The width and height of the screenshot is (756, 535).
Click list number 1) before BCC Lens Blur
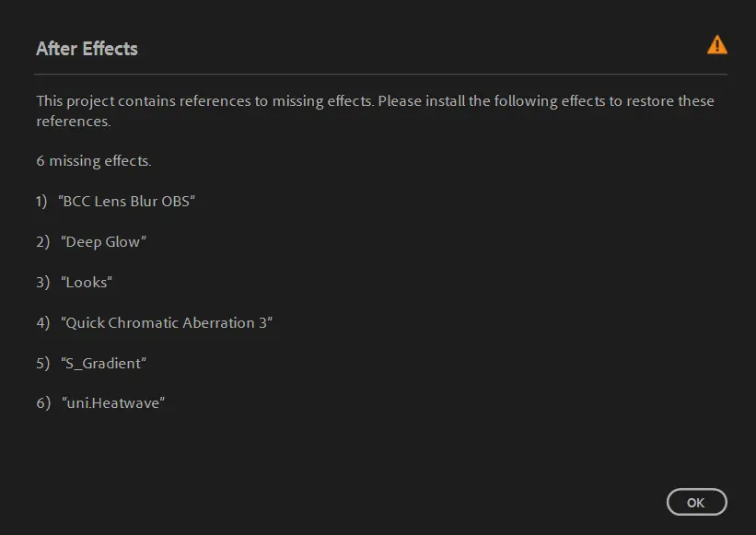pos(42,202)
